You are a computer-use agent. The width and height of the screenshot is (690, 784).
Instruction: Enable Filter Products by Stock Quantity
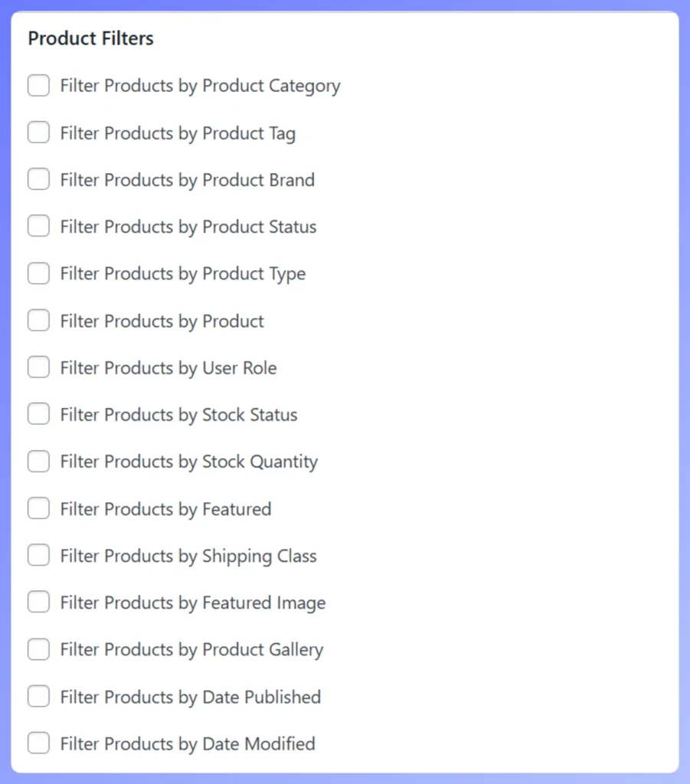pos(38,461)
